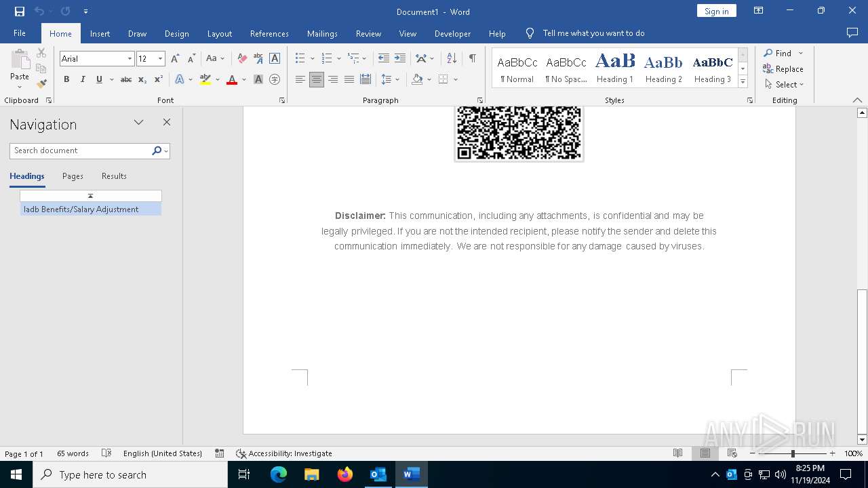Decrease font size with Shrink Font icon
868x488 pixels.
(x=191, y=59)
